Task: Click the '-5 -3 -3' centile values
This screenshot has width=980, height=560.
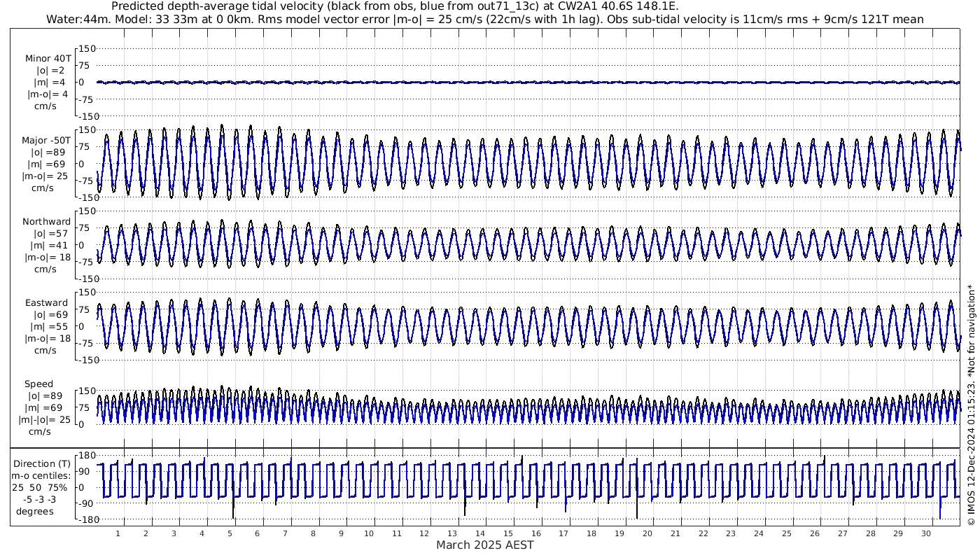Action: [x=38, y=499]
